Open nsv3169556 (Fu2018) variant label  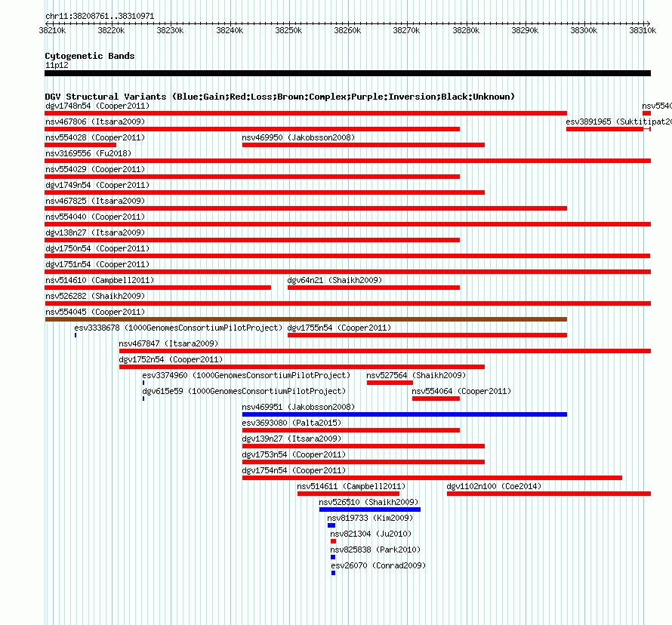pos(88,153)
